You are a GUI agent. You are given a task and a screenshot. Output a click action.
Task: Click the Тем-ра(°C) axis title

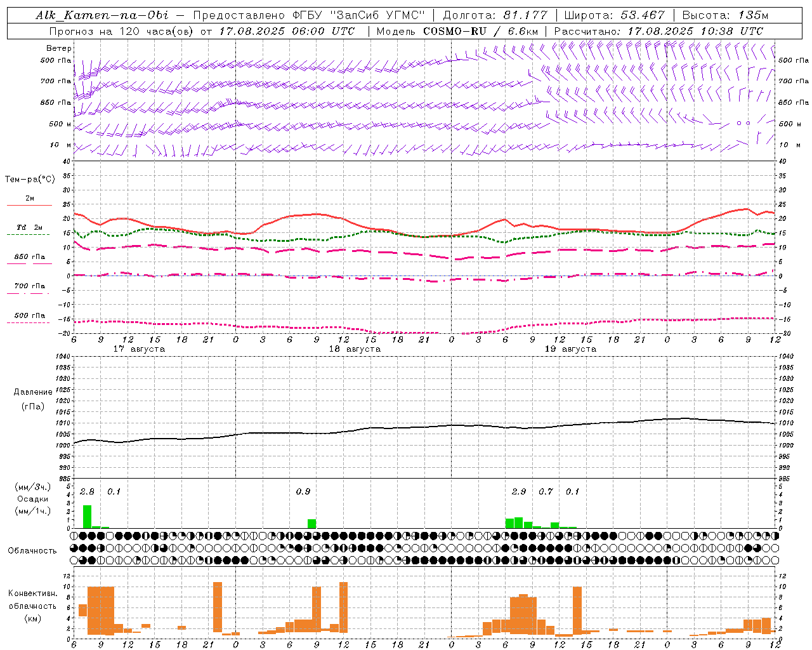[x=30, y=180]
